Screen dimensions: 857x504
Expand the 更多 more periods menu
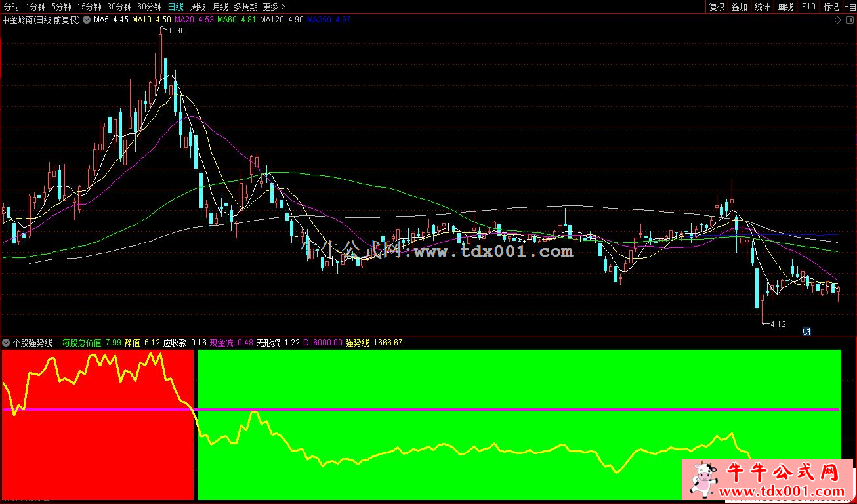point(274,7)
